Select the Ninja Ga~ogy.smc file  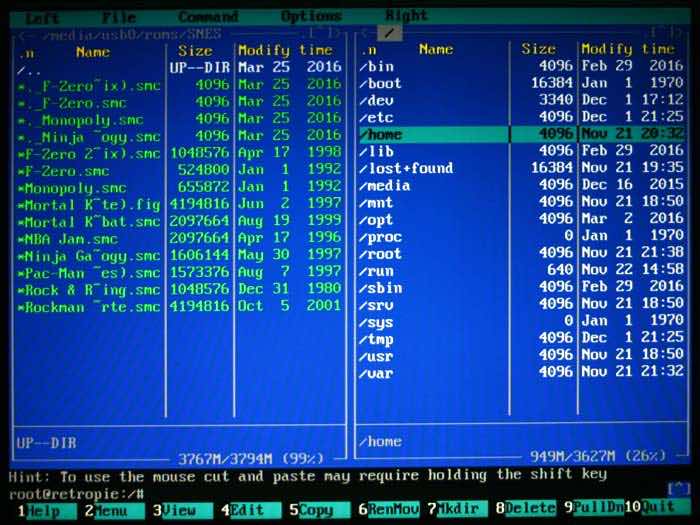coord(179,255)
